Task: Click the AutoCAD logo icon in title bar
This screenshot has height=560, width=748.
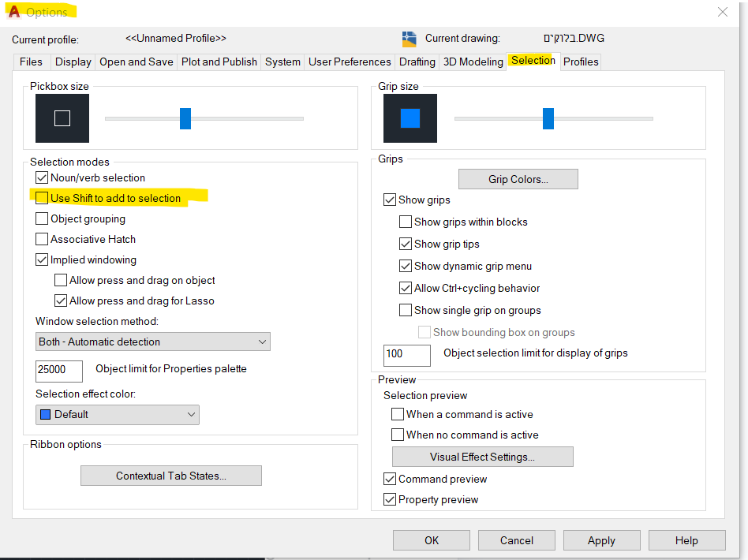Action: point(13,12)
